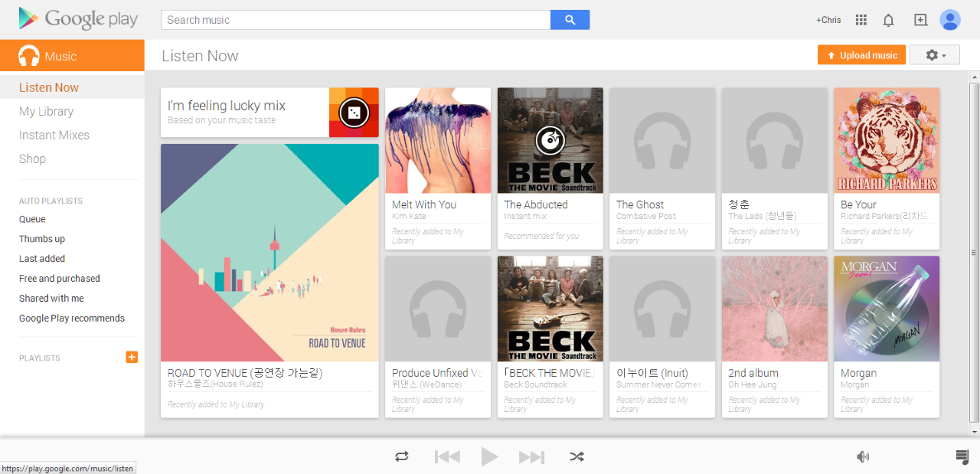Open the settings gear dropdown

coord(934,54)
